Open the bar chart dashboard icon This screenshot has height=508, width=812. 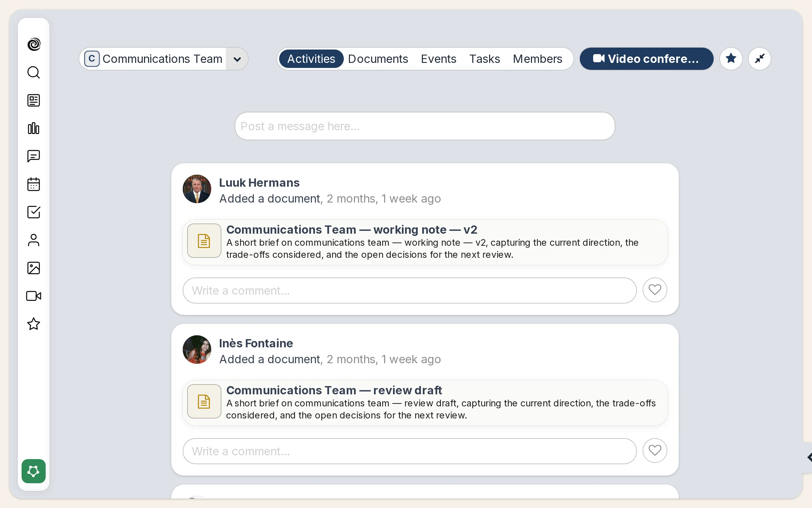pos(34,128)
